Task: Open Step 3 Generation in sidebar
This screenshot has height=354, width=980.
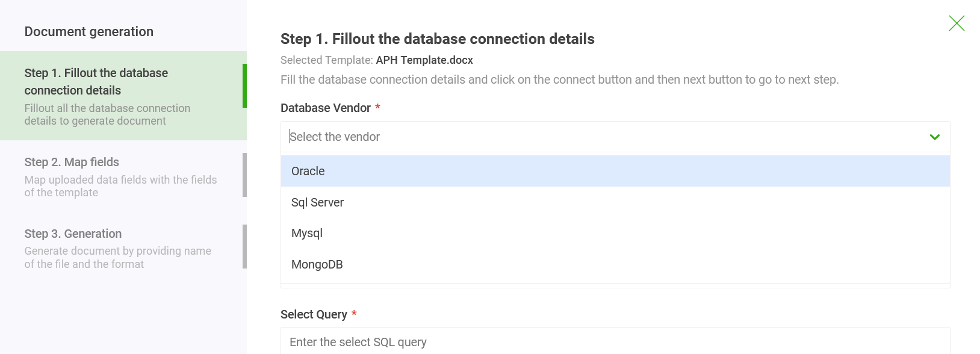Action: 120,247
